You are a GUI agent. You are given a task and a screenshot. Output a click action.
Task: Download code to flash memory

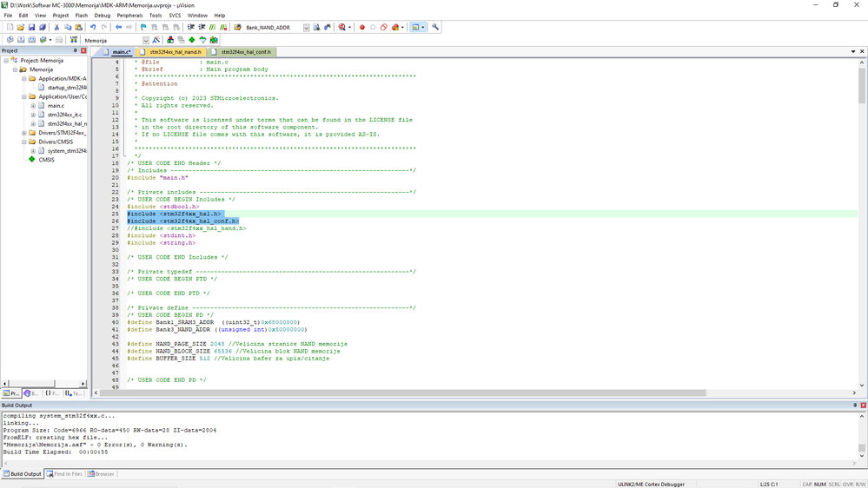pyautogui.click(x=73, y=40)
